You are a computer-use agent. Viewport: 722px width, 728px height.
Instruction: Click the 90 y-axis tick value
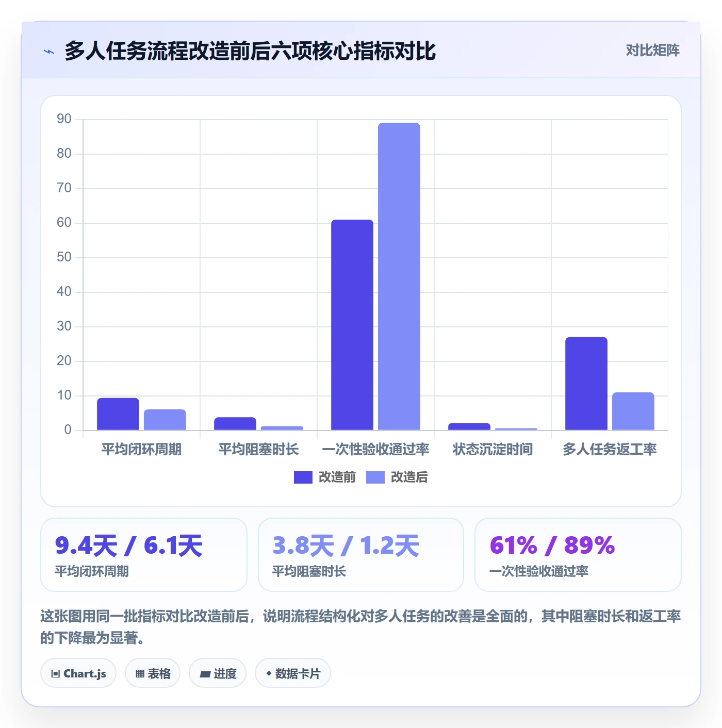(64, 119)
